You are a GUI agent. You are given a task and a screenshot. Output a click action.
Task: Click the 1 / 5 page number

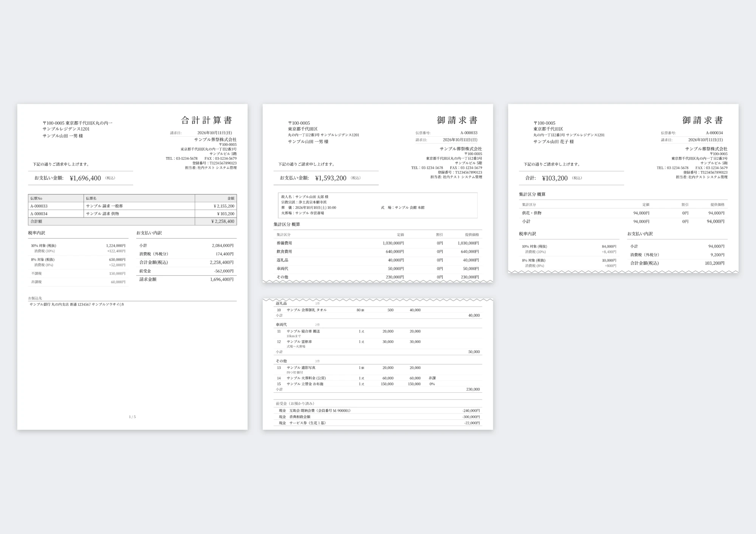132,417
